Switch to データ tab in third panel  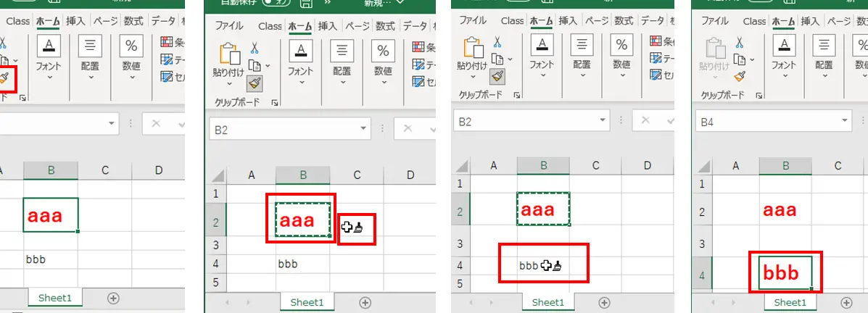[652, 21]
